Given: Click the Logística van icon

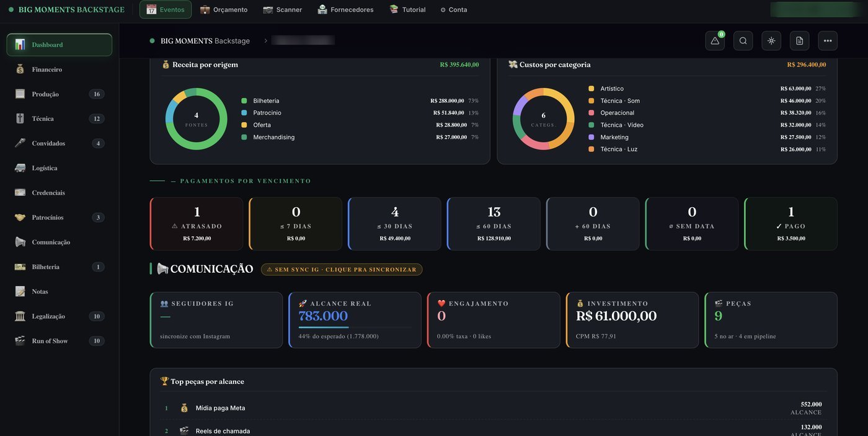Looking at the screenshot, I should [20, 168].
